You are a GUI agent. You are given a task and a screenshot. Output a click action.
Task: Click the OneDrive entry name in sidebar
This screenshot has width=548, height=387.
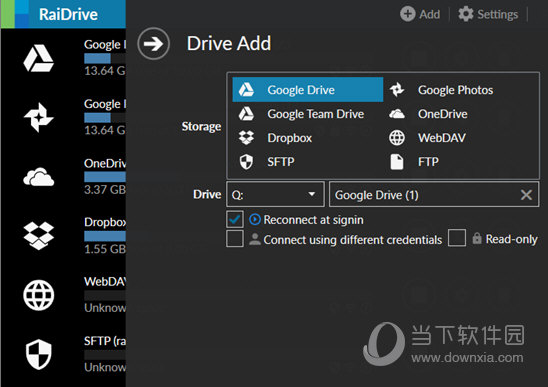point(105,163)
